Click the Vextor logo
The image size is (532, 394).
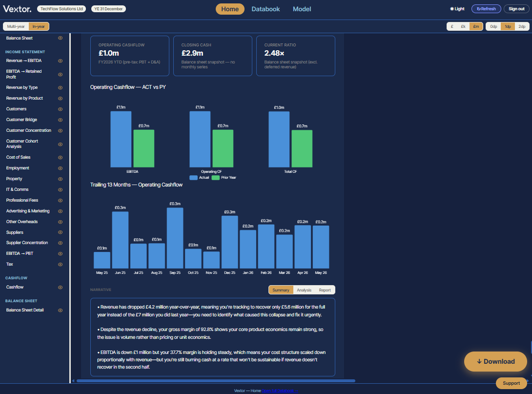click(x=17, y=9)
